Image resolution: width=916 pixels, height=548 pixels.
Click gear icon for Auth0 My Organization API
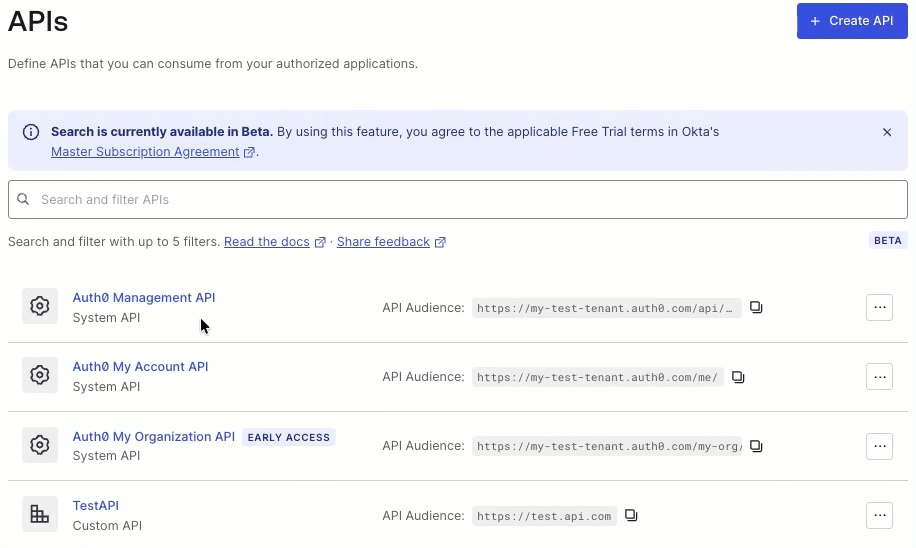(40, 445)
